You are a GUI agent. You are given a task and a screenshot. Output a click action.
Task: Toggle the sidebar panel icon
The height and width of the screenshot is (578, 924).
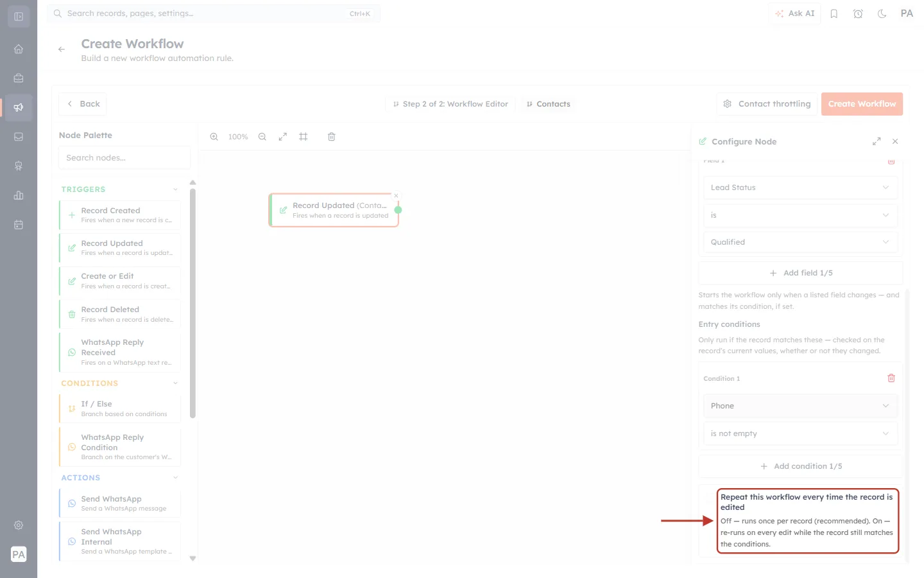pos(19,17)
